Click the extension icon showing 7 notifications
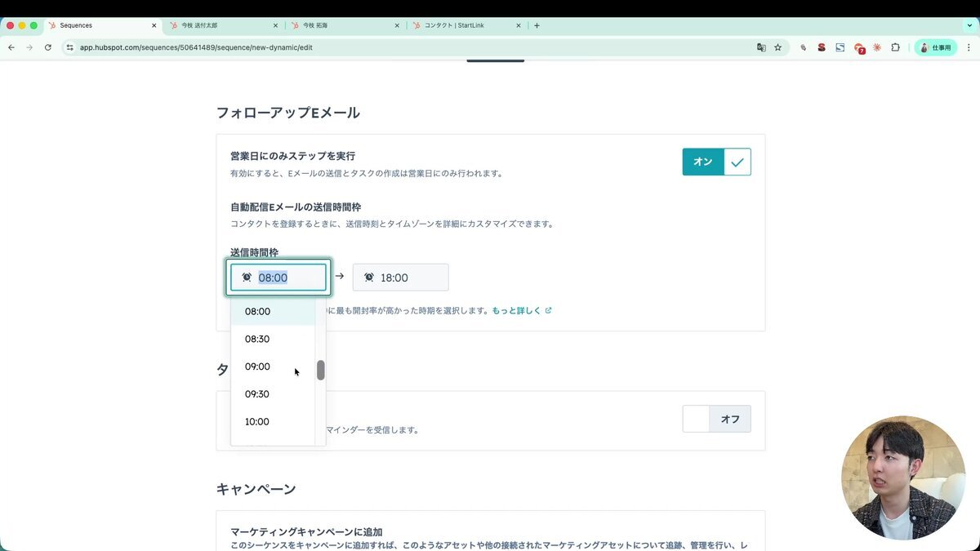Viewport: 980px width, 551px height. coord(857,47)
